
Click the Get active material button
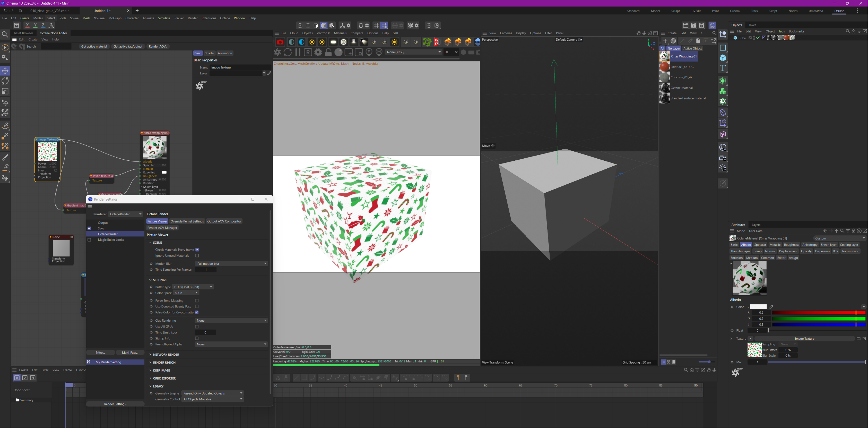coord(94,47)
